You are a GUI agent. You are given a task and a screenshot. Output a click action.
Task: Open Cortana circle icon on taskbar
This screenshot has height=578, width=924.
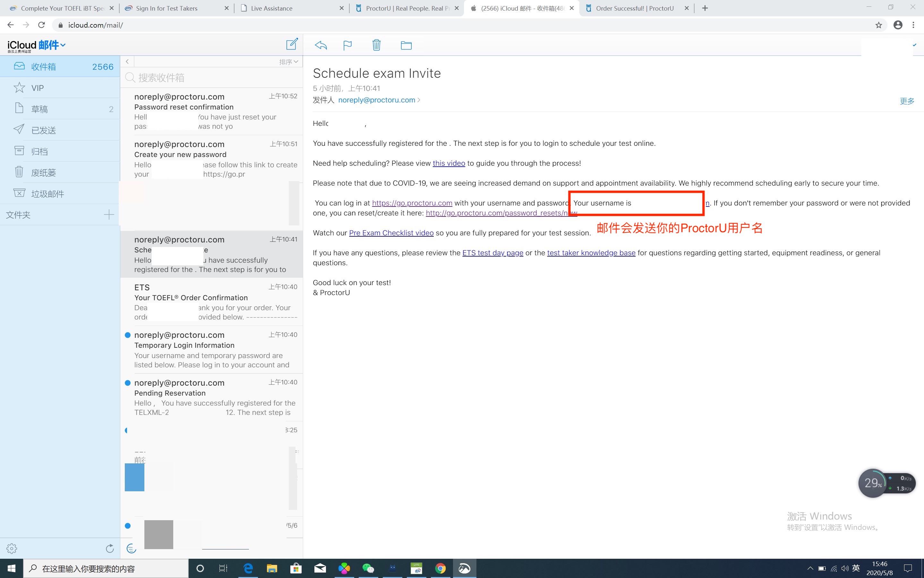(200, 568)
